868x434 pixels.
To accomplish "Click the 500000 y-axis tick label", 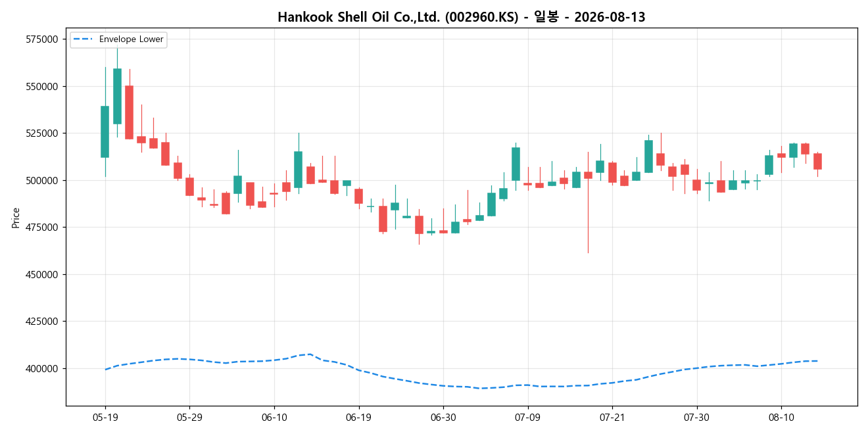I will (43, 180).
